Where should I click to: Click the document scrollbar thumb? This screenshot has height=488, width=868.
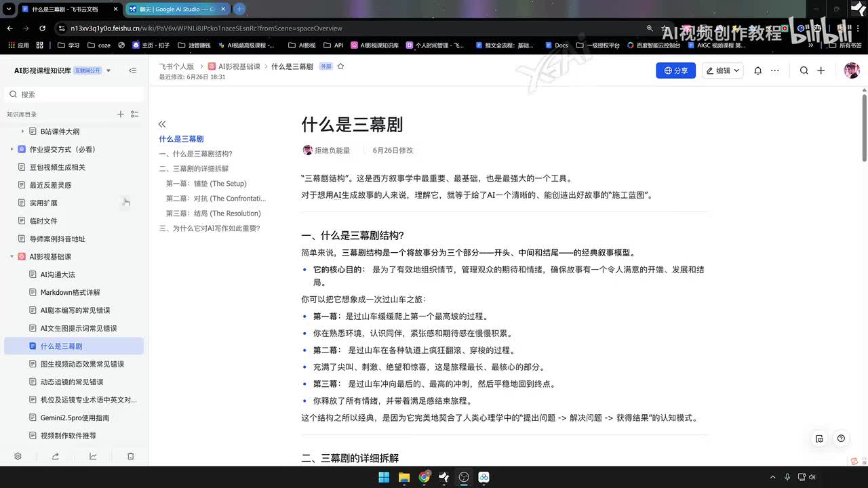864,127
